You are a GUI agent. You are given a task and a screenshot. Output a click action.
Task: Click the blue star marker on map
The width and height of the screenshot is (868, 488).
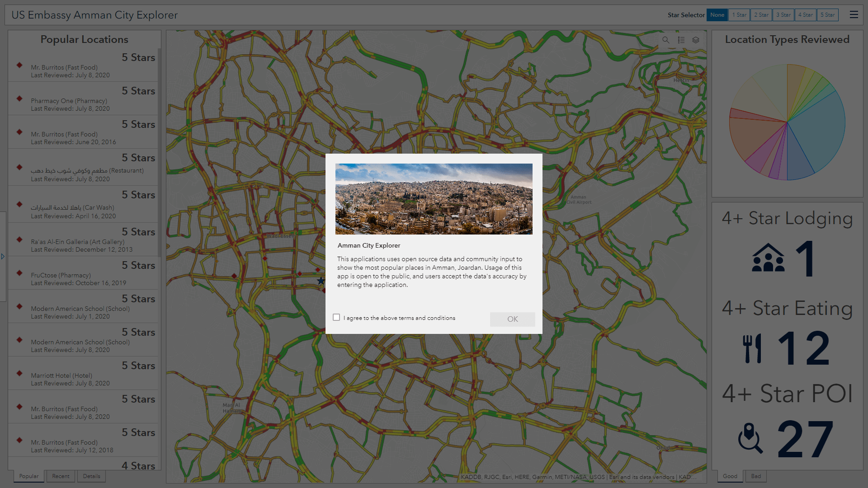(x=321, y=281)
